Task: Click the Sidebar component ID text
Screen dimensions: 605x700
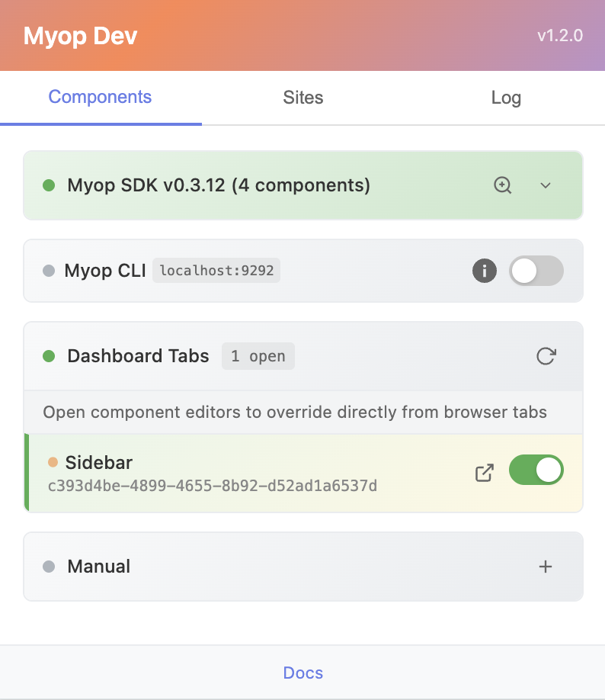Action: 213,486
